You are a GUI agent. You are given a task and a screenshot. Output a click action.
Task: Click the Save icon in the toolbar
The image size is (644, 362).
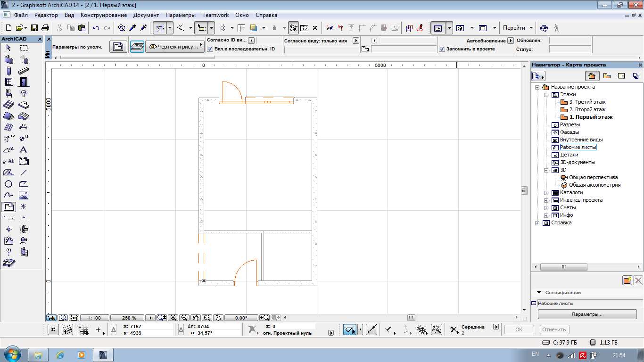coord(35,28)
